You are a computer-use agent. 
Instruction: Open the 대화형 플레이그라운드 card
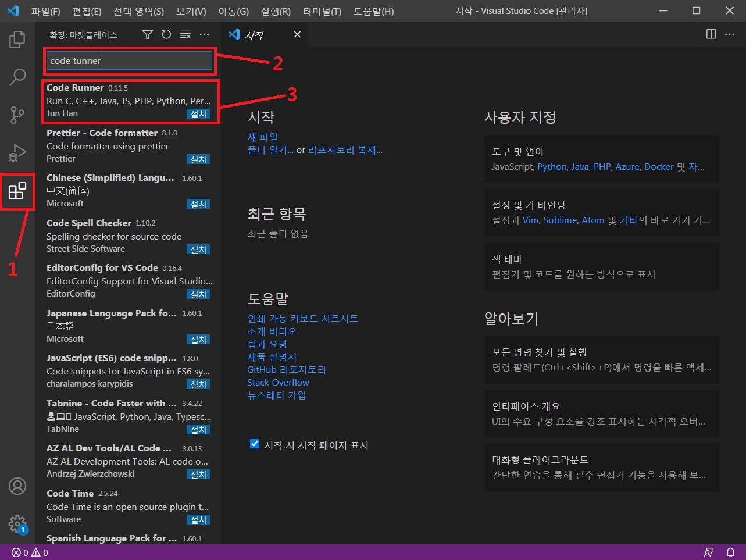pos(602,467)
